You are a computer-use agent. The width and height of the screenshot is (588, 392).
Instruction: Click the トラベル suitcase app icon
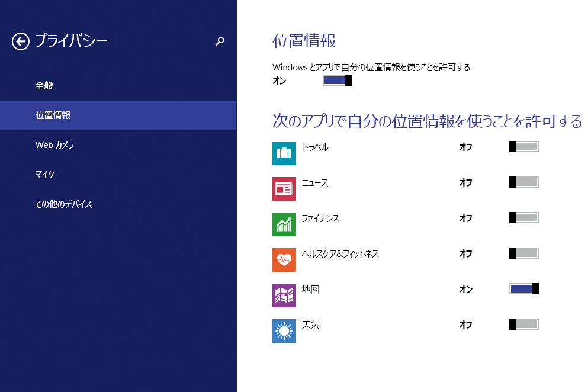click(x=284, y=153)
